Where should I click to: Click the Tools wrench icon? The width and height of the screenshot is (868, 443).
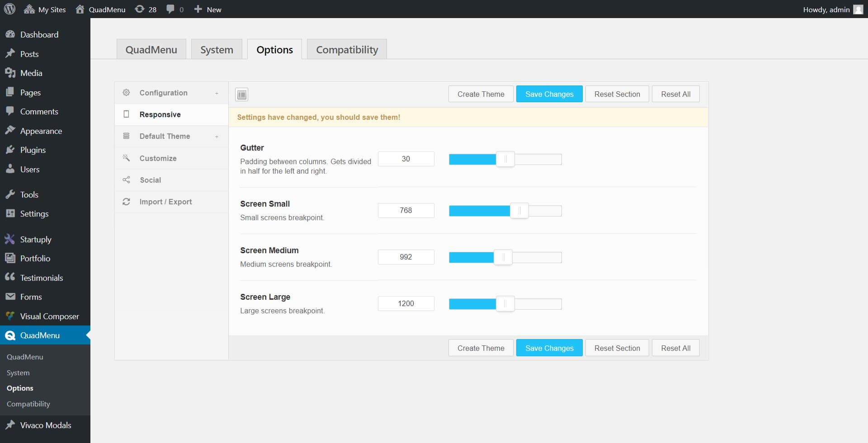pos(10,194)
